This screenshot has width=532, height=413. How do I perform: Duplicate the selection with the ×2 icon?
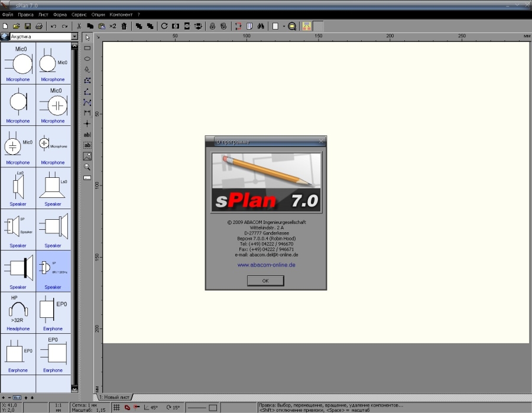click(x=113, y=26)
